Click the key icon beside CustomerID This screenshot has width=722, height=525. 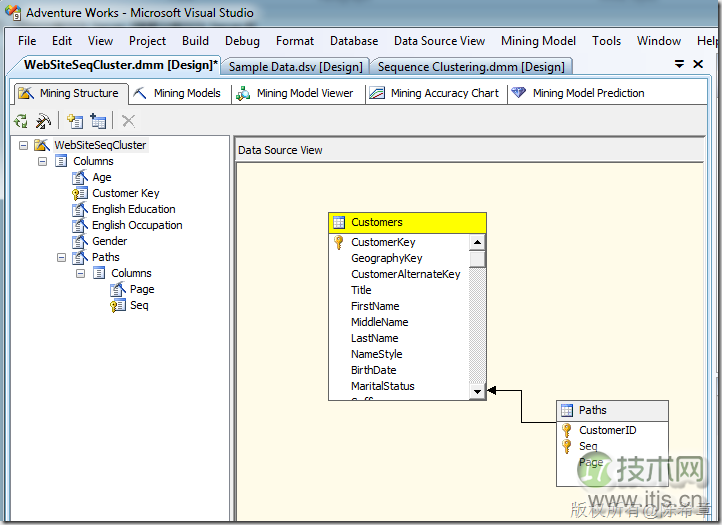[567, 430]
